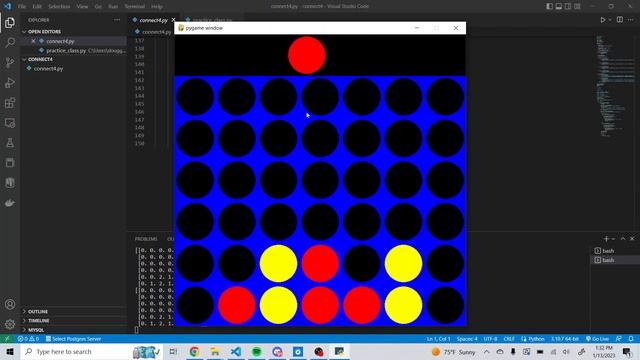Open the run button dropdown arrow
Viewport: 640px width, 360px height.
610,20
